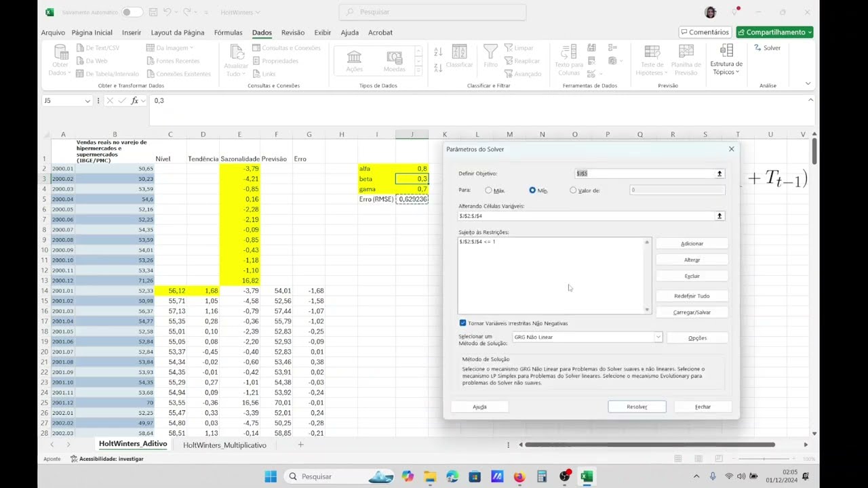
Task: Expand Teste de Hipóteses dropdown
Action: click(x=652, y=60)
